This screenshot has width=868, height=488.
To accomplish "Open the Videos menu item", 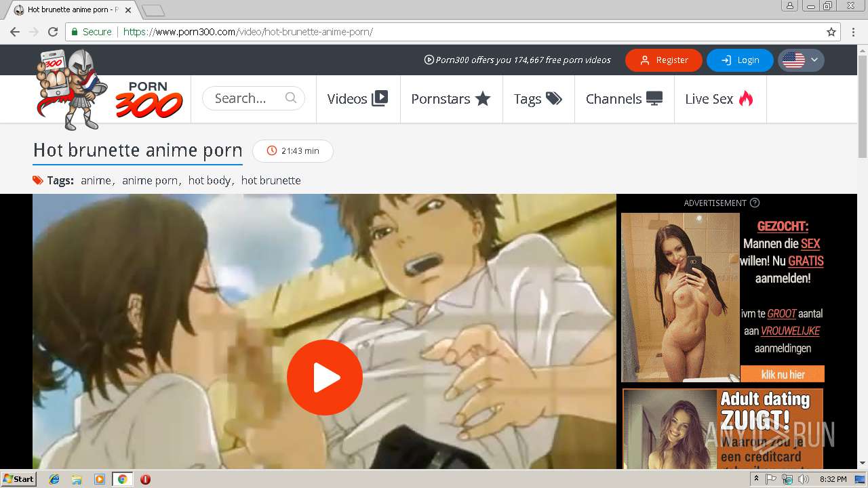I will pos(357,99).
